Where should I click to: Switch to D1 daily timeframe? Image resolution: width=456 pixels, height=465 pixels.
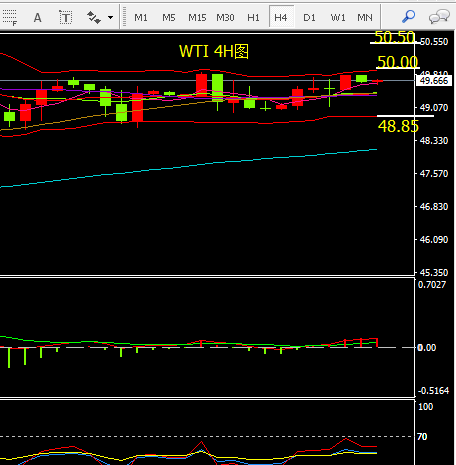click(309, 17)
